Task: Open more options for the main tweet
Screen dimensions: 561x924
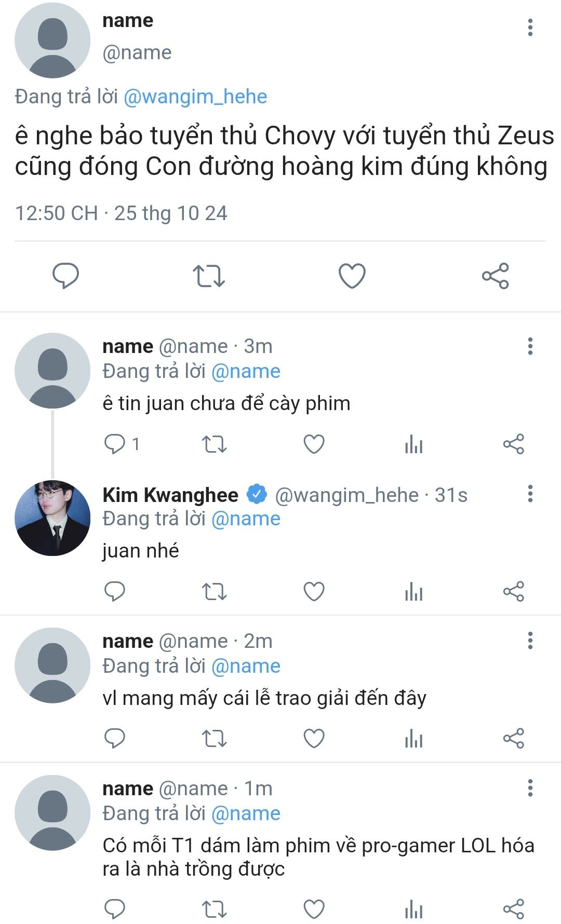Action: (530, 28)
